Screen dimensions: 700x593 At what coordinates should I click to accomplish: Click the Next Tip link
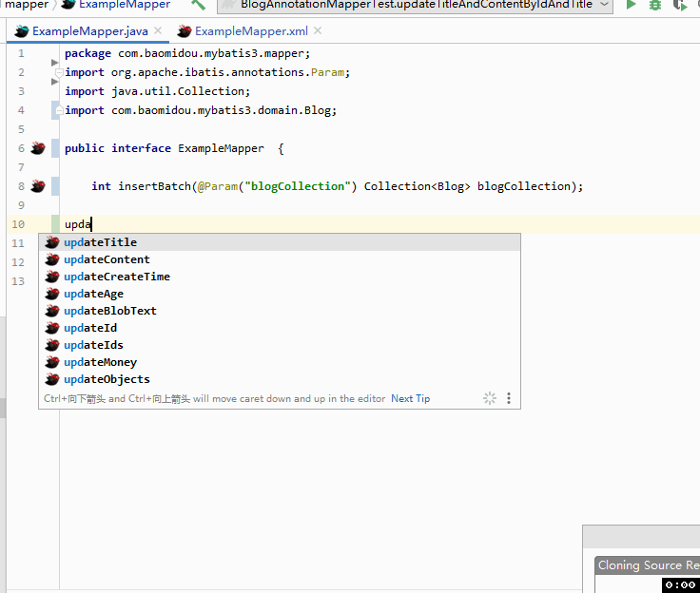pos(410,398)
